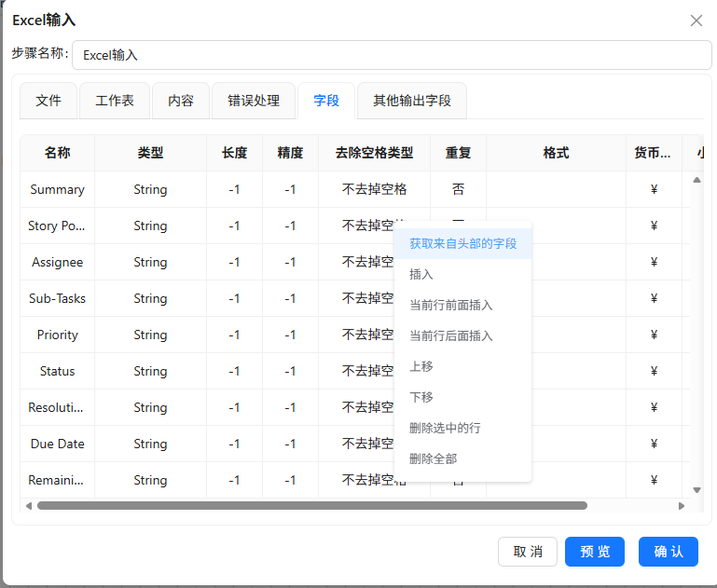Click the horizontal scrollbar thumb

(312, 506)
